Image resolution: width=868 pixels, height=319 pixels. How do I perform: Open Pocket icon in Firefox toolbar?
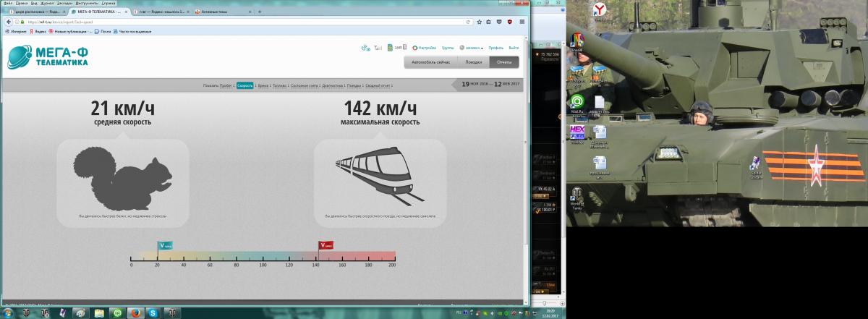(499, 22)
